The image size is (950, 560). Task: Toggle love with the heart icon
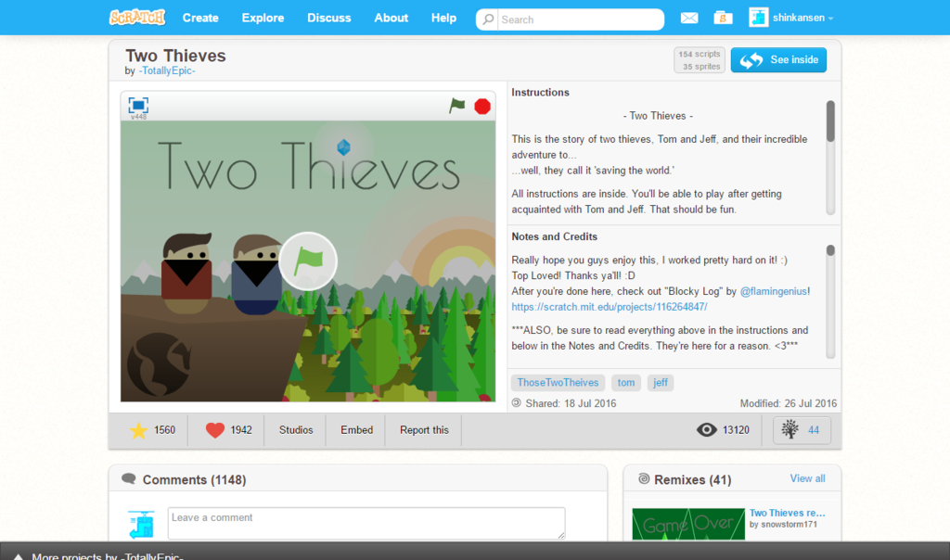click(x=214, y=429)
